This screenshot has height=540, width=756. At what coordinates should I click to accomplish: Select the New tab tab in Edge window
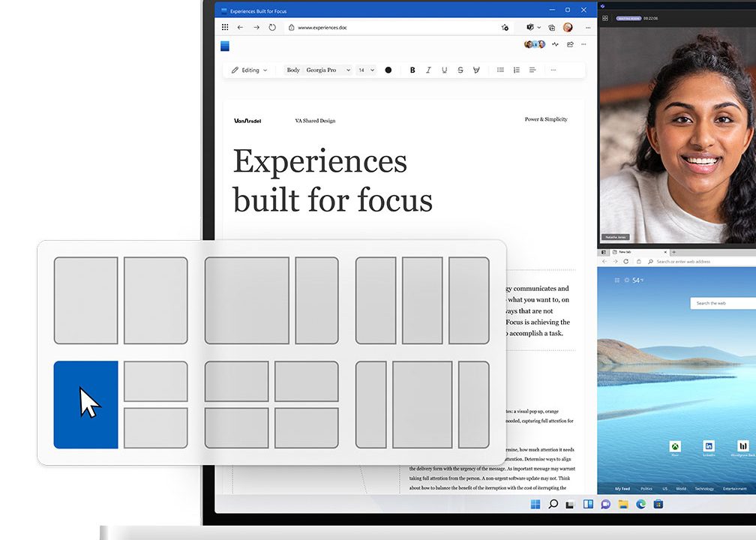(x=638, y=252)
